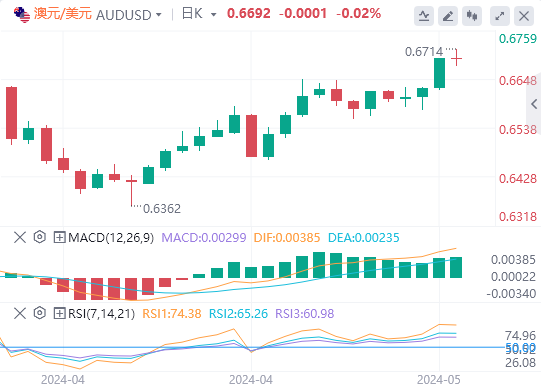Select the 澳元/美元 pair name
541x392 pixels.
click(63, 14)
